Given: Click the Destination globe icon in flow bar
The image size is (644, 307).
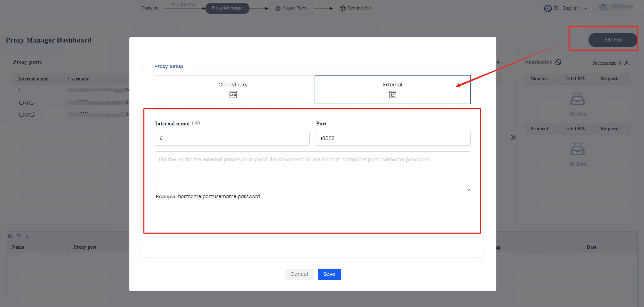Looking at the screenshot, I should coord(343,8).
